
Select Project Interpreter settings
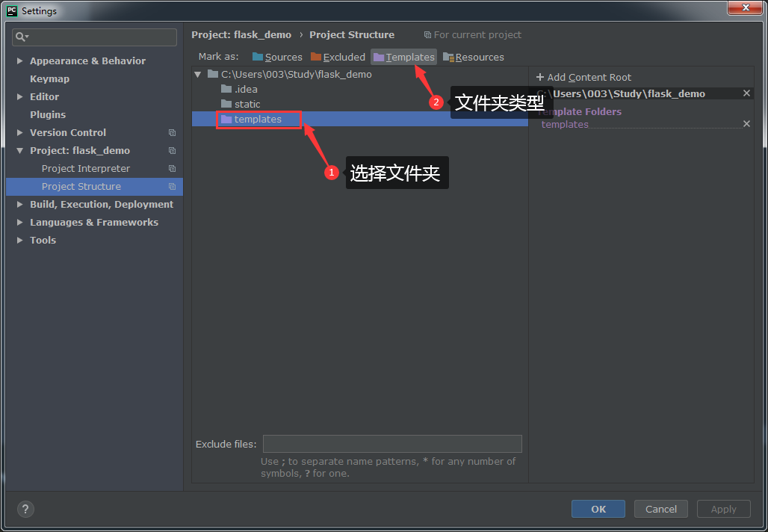tap(86, 169)
